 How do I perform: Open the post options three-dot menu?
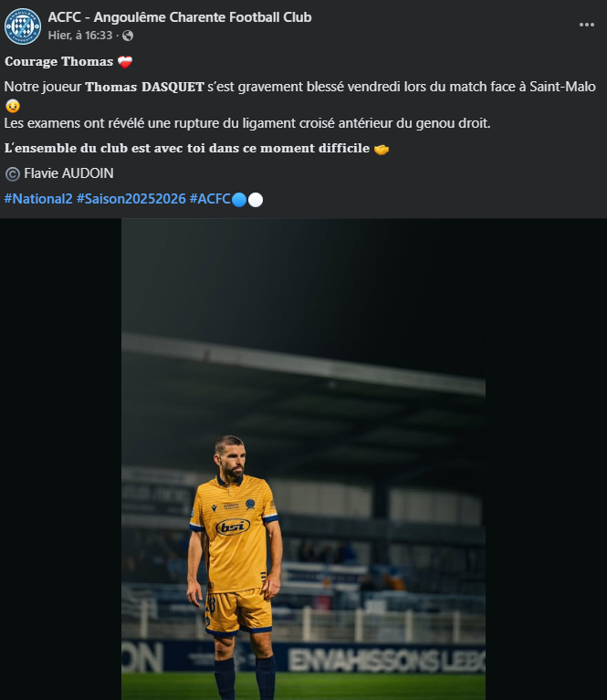click(x=586, y=25)
